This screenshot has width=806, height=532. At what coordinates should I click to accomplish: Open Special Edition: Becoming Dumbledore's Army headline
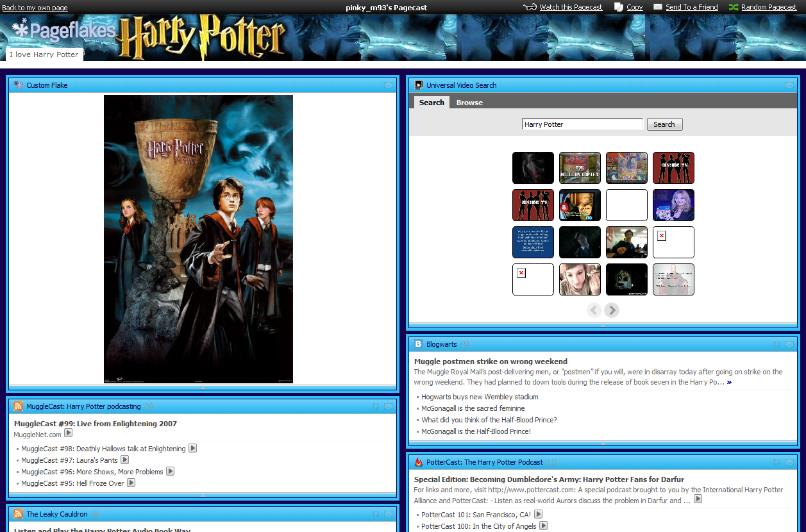549,479
